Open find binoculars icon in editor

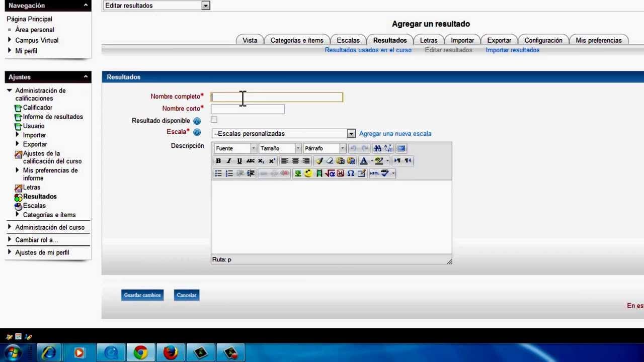[x=377, y=148]
